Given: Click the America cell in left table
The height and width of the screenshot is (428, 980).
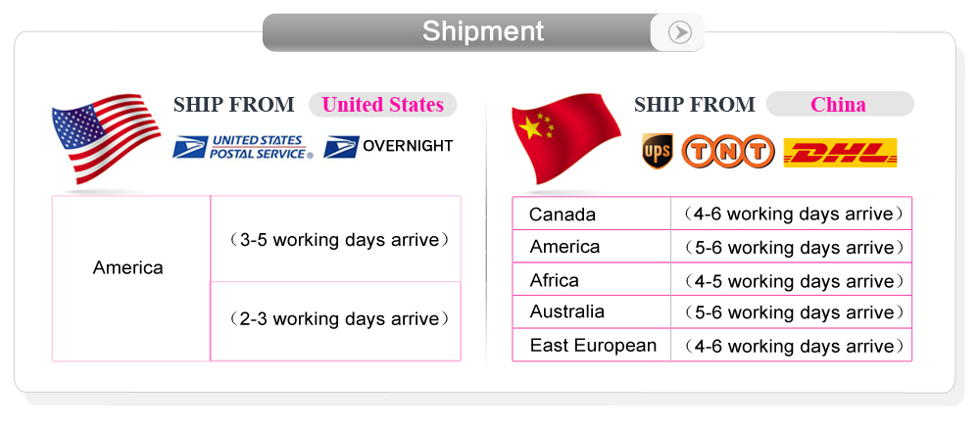Looking at the screenshot, I should point(128,267).
